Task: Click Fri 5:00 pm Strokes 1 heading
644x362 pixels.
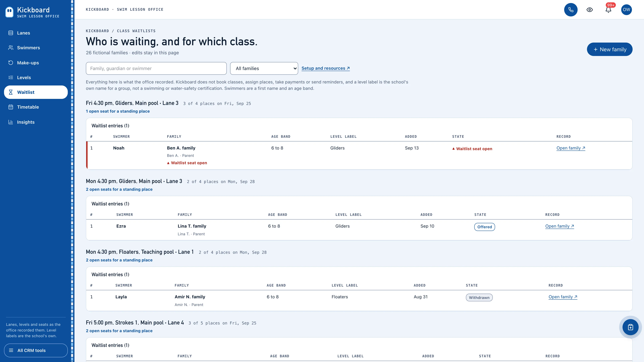Action: point(135,322)
